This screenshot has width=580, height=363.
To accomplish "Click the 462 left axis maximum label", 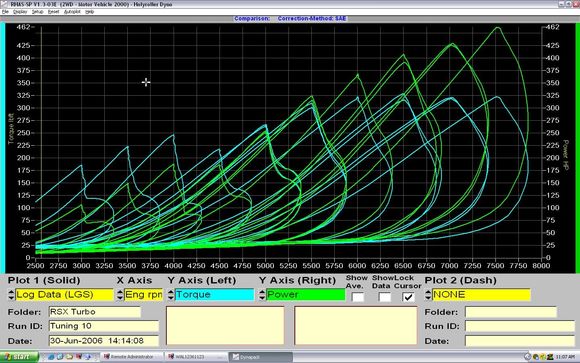I will point(24,27).
